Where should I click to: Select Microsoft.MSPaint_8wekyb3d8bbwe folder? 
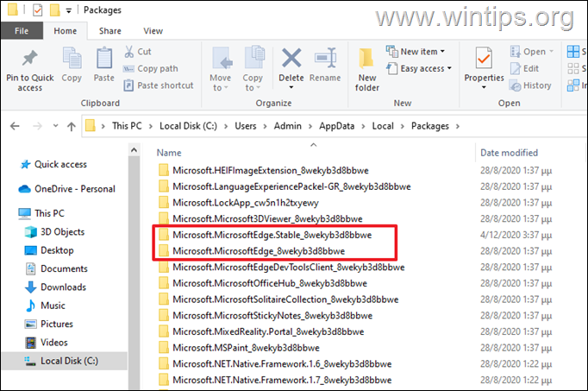tap(239, 348)
